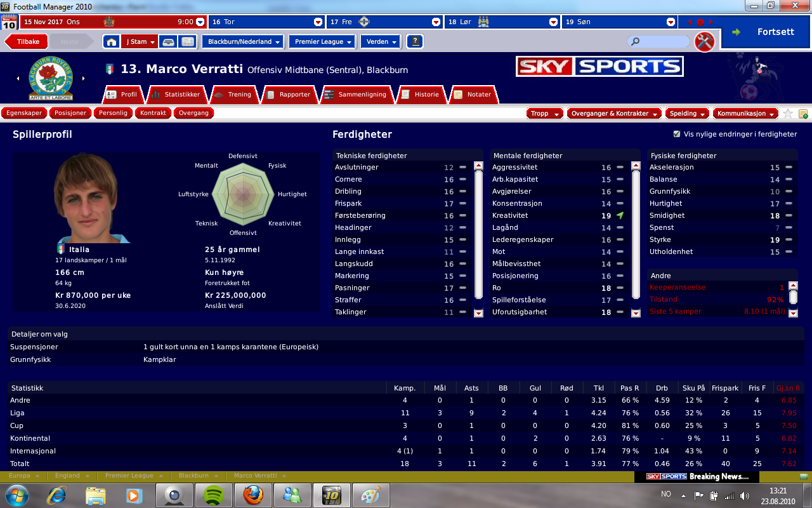Image resolution: width=812 pixels, height=508 pixels.
Task: Click the Italy flag by player name
Action: [x=109, y=69]
